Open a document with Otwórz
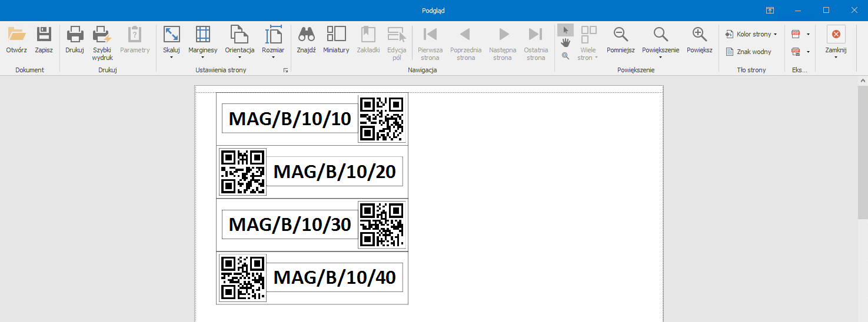This screenshot has height=322, width=868. coord(16,40)
